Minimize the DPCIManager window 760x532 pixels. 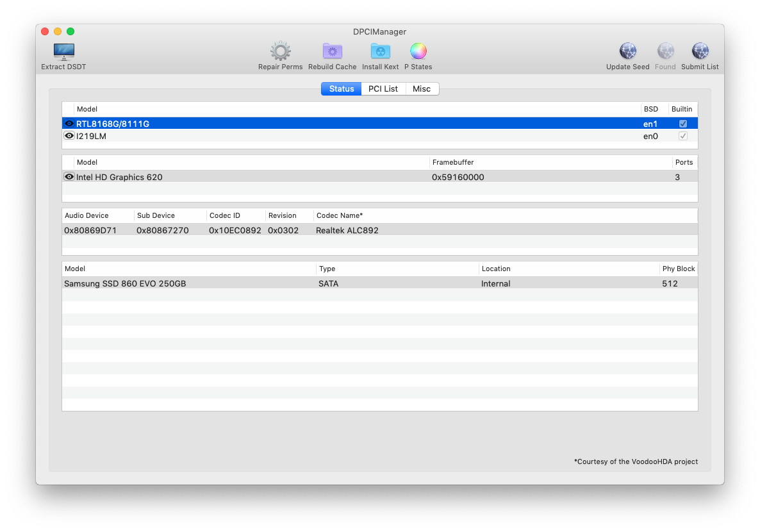(x=58, y=31)
